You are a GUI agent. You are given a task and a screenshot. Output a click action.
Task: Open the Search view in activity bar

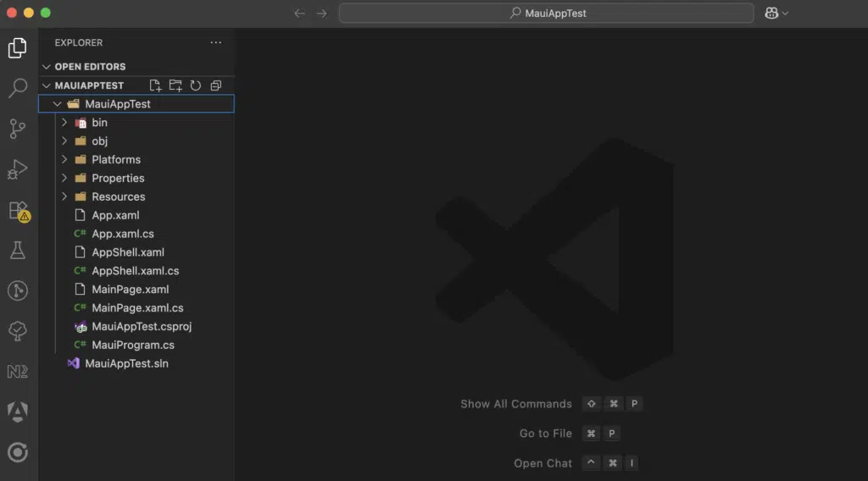coord(18,88)
